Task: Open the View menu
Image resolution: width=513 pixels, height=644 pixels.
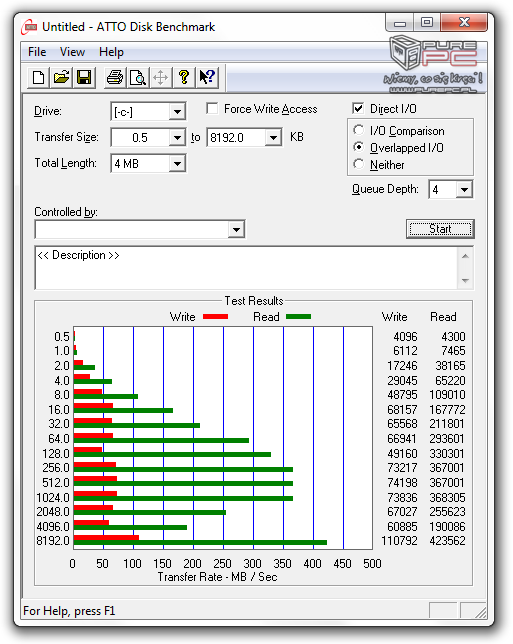Action: tap(72, 52)
